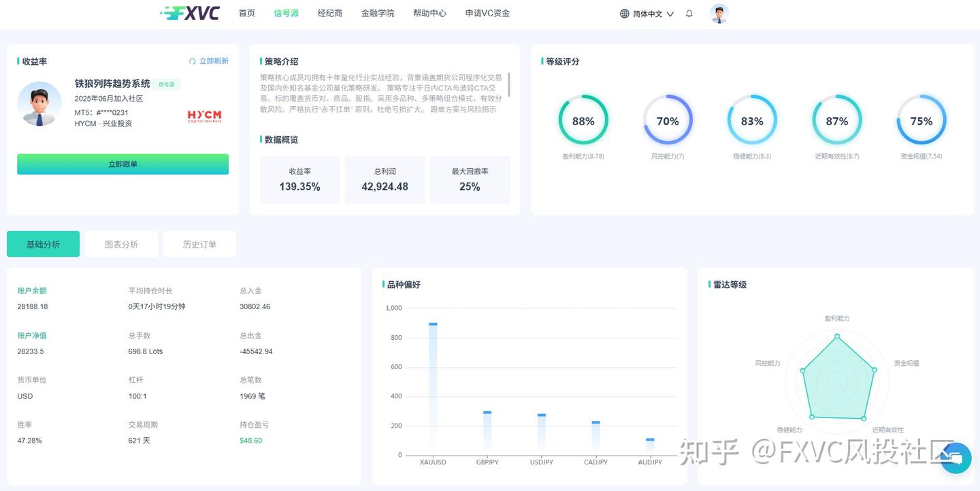Click the 总手数 value 698.8 Lots
Viewport: 980px width, 491px height.
click(x=146, y=351)
